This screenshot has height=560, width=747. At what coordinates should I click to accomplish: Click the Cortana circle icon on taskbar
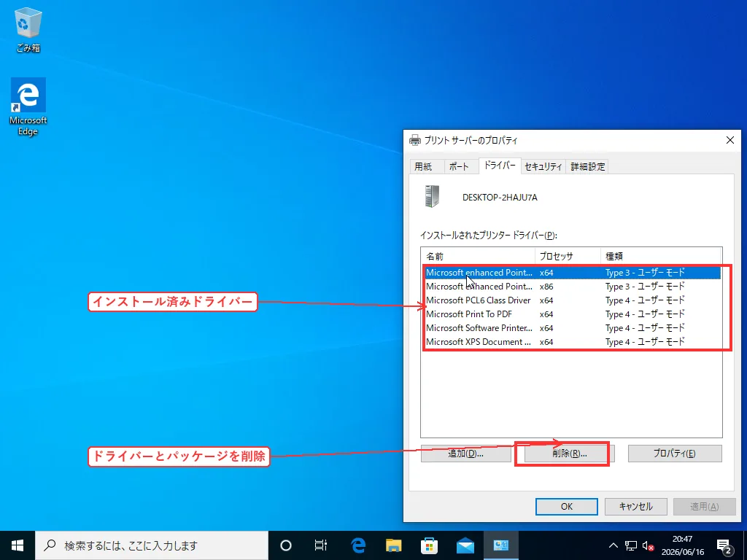click(285, 545)
